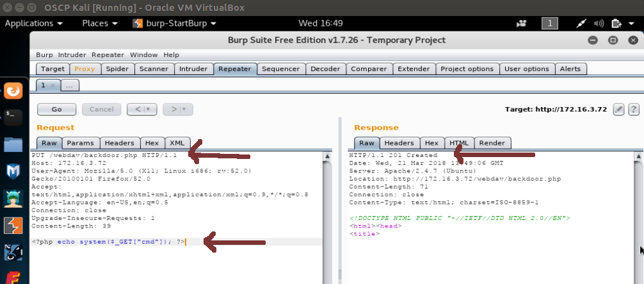Open the Intruder menu

click(x=72, y=54)
